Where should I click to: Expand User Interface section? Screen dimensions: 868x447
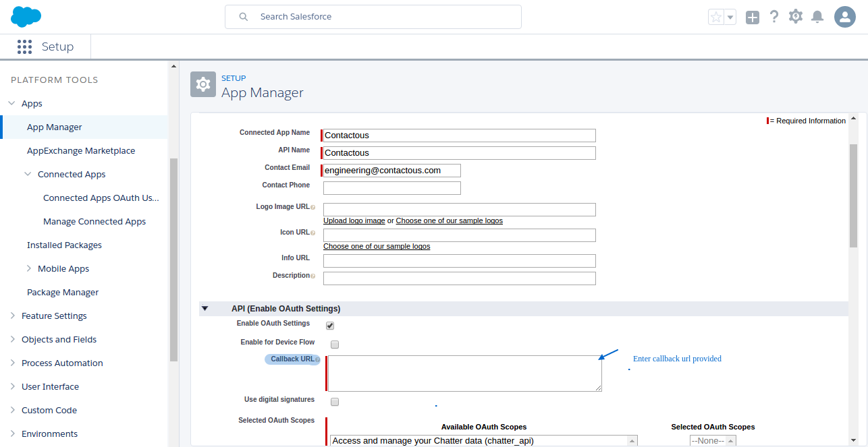11,387
